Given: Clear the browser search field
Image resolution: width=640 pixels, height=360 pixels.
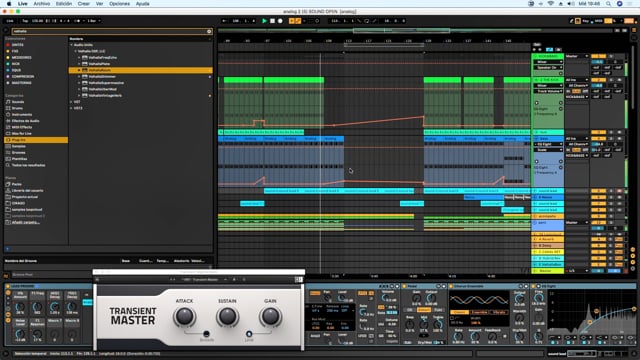Looking at the screenshot, I should click(x=209, y=31).
